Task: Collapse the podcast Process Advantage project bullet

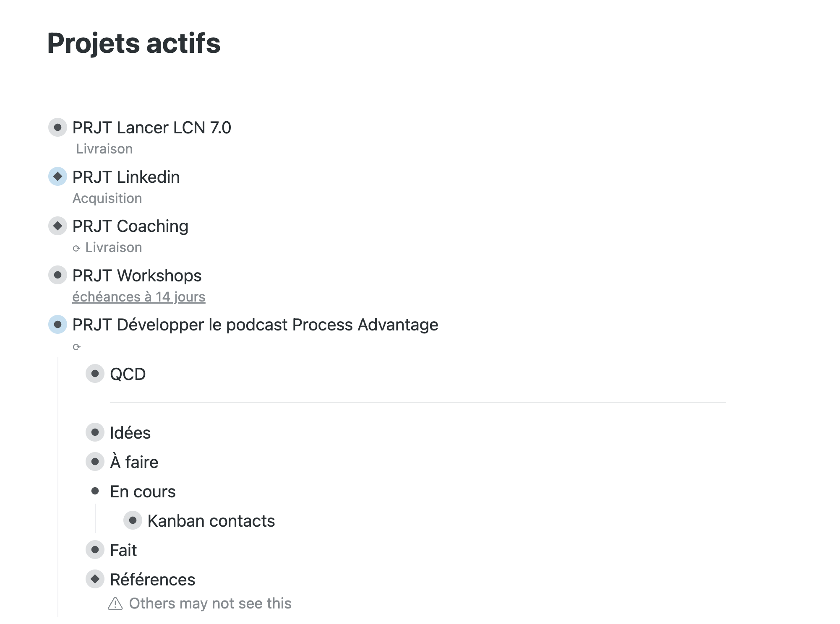Action: pyautogui.click(x=57, y=325)
